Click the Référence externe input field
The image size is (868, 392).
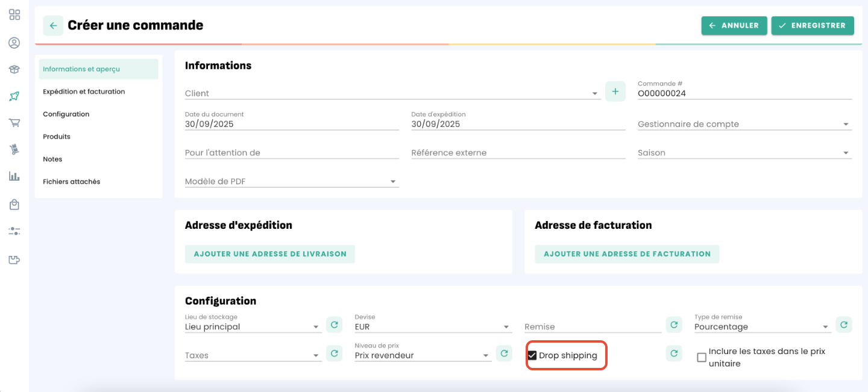coord(518,153)
